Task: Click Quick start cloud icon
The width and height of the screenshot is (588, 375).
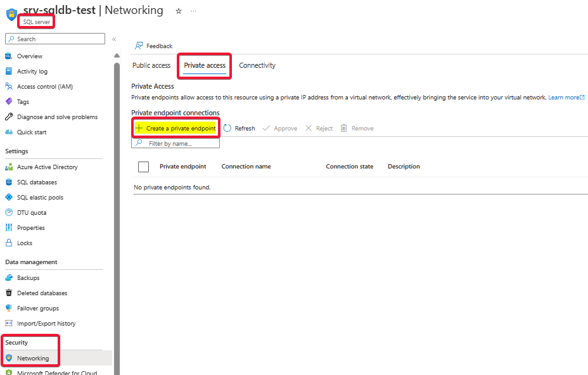Action: (9, 132)
